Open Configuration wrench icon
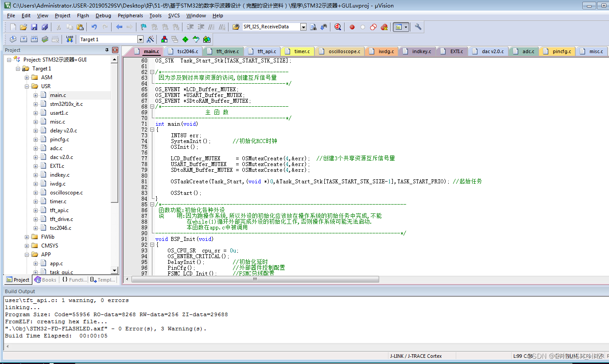 tap(418, 27)
